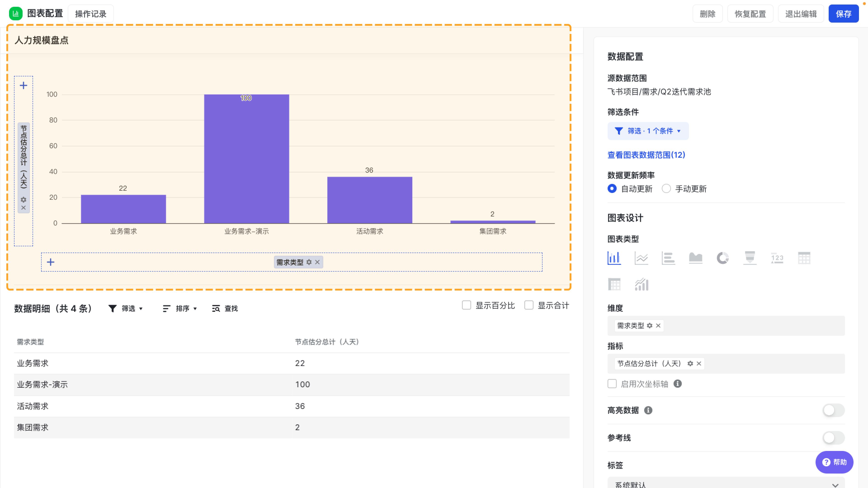Click the value 36 in 活动需求 row
The height and width of the screenshot is (488, 868).
coord(300,406)
